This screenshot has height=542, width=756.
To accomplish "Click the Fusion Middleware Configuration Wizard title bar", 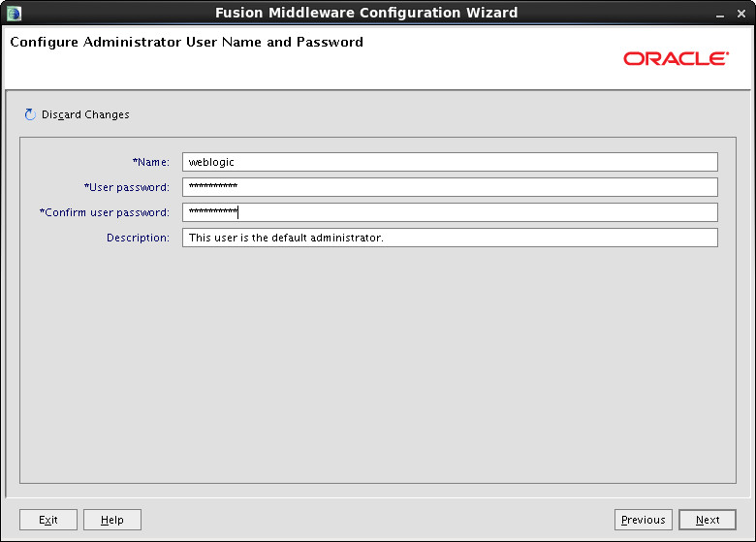I will pyautogui.click(x=366, y=13).
